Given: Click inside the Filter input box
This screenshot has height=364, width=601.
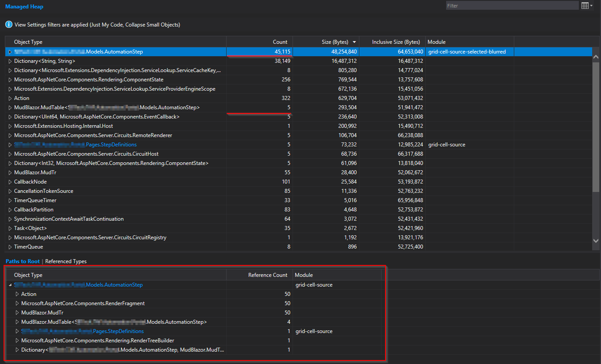Looking at the screenshot, I should pyautogui.click(x=511, y=5).
